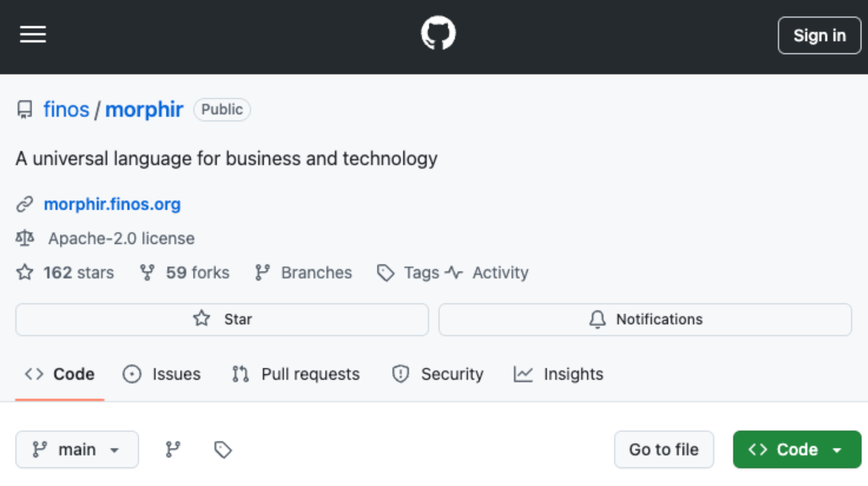Open the finos organization link
This screenshot has width=868, height=486.
67,109
